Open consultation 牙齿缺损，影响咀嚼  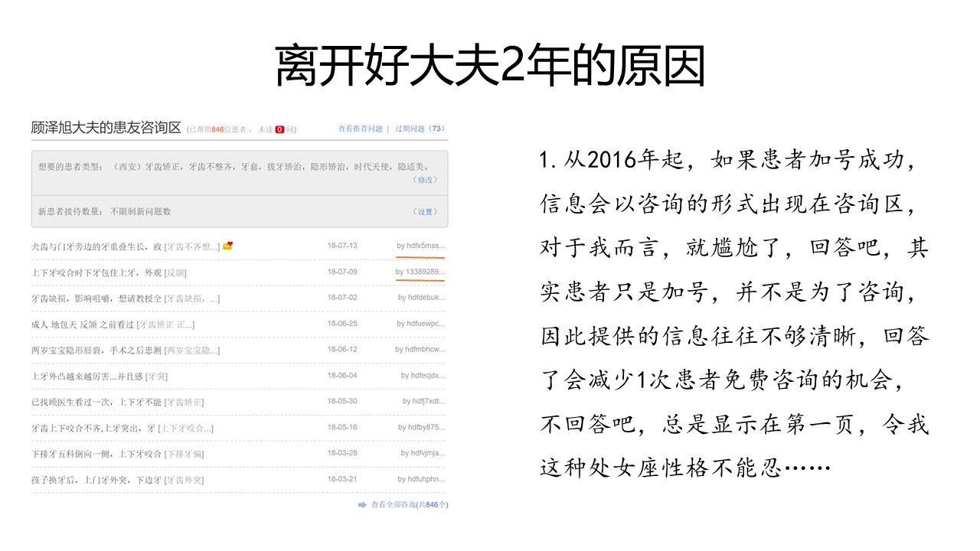[x=96, y=298]
